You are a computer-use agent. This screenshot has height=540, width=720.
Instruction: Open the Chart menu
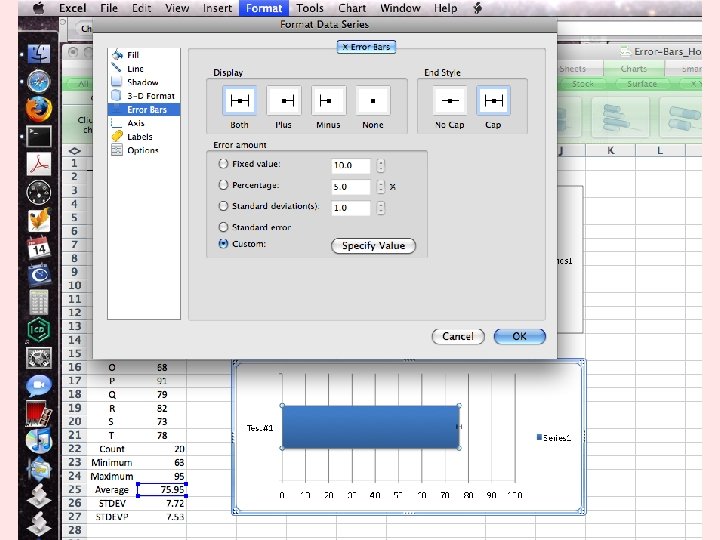point(352,8)
